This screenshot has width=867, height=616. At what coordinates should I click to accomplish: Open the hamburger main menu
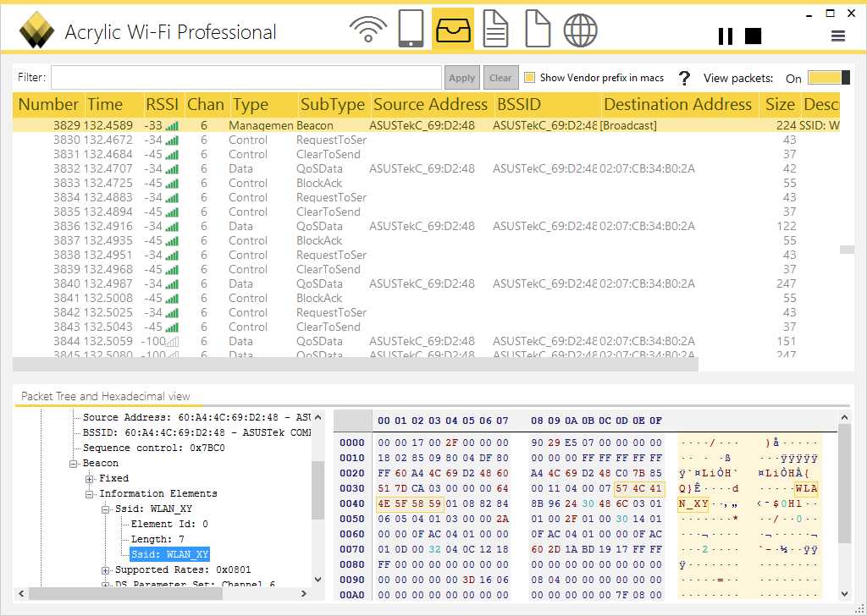click(838, 36)
